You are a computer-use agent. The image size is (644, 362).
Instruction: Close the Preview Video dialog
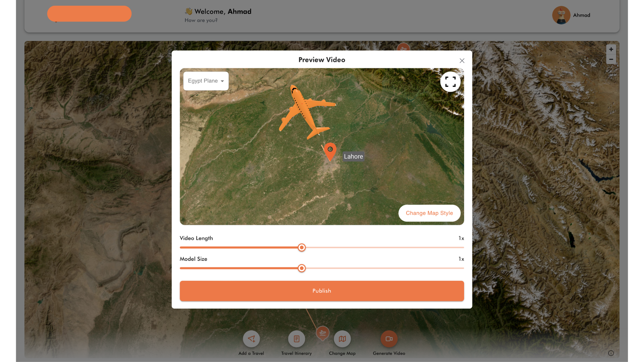click(462, 61)
